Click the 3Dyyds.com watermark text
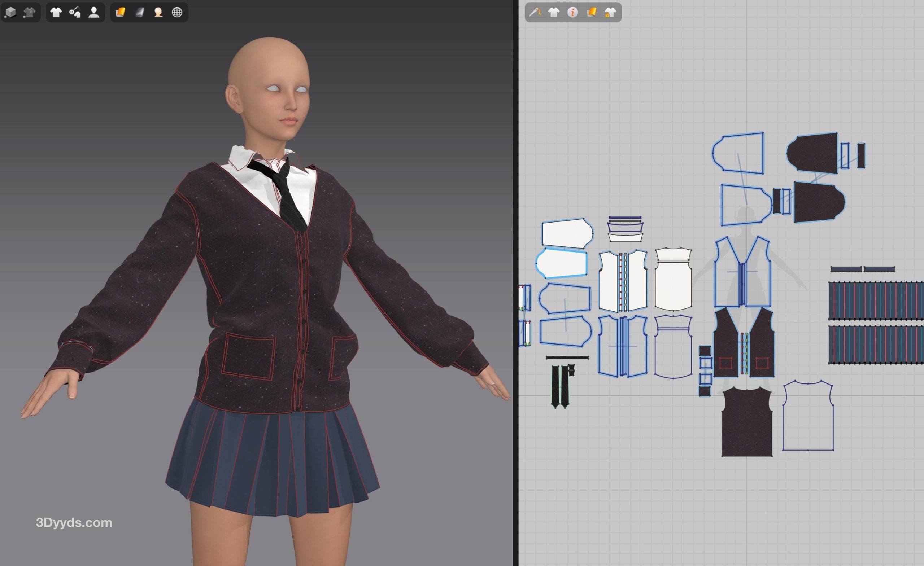The image size is (924, 566). pos(74,522)
